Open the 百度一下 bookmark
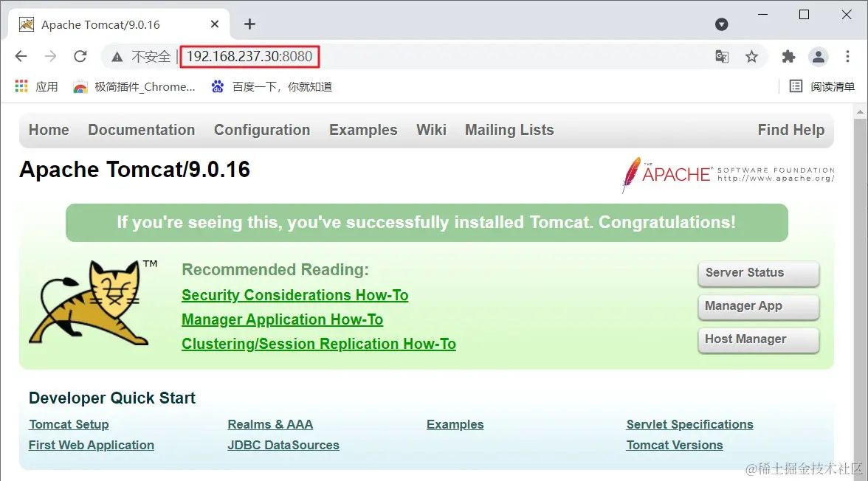868x481 pixels. [272, 86]
